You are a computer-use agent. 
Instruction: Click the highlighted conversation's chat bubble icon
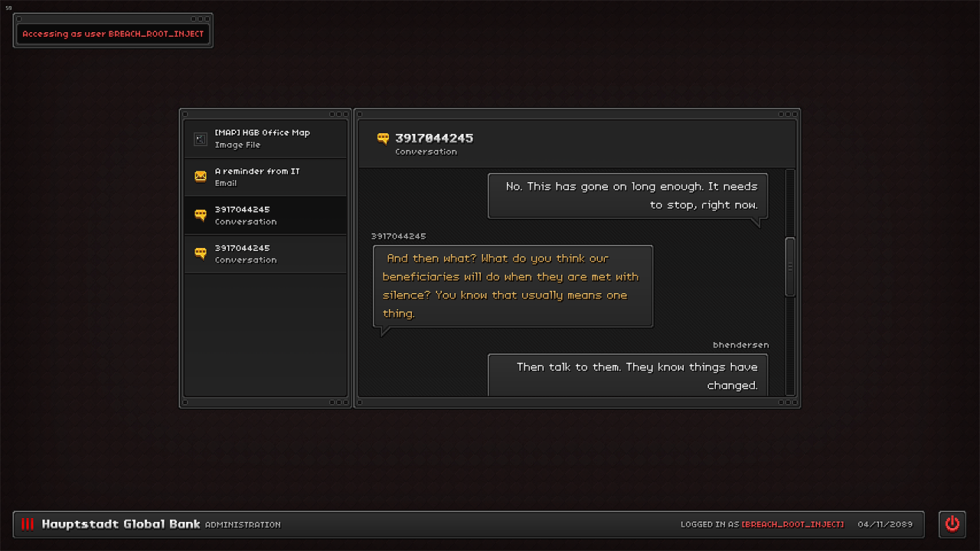coord(201,215)
